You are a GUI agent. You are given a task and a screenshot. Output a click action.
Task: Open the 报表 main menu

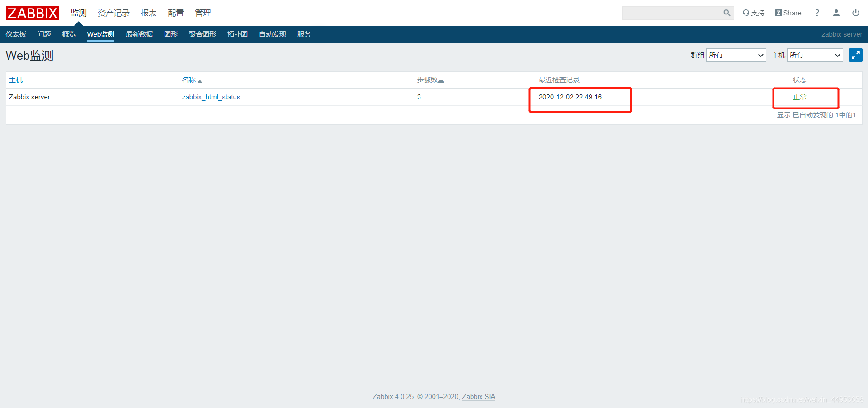(149, 13)
